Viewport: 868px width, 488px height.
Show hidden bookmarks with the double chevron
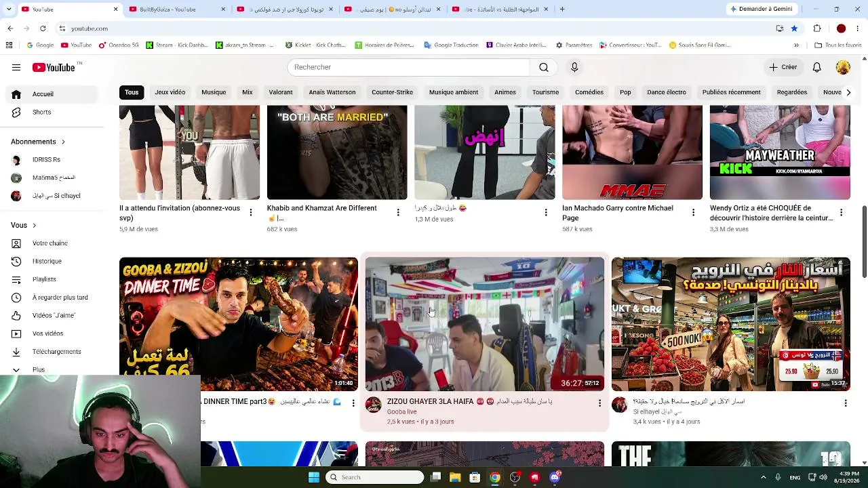click(796, 45)
